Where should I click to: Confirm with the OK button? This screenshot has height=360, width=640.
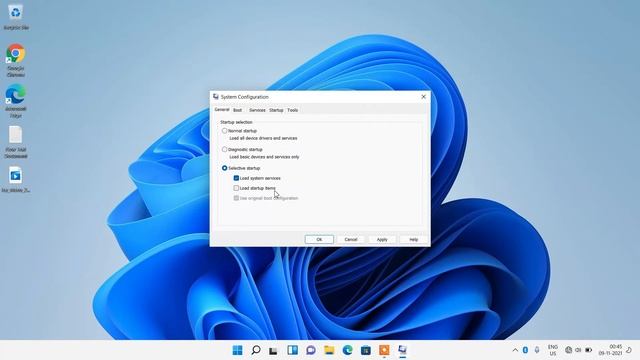[319, 239]
